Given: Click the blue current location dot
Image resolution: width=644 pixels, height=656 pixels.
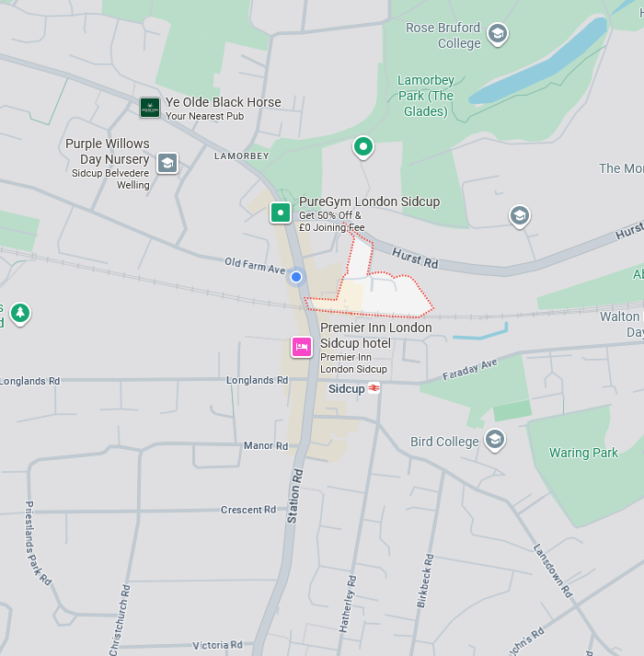Looking at the screenshot, I should click(296, 277).
